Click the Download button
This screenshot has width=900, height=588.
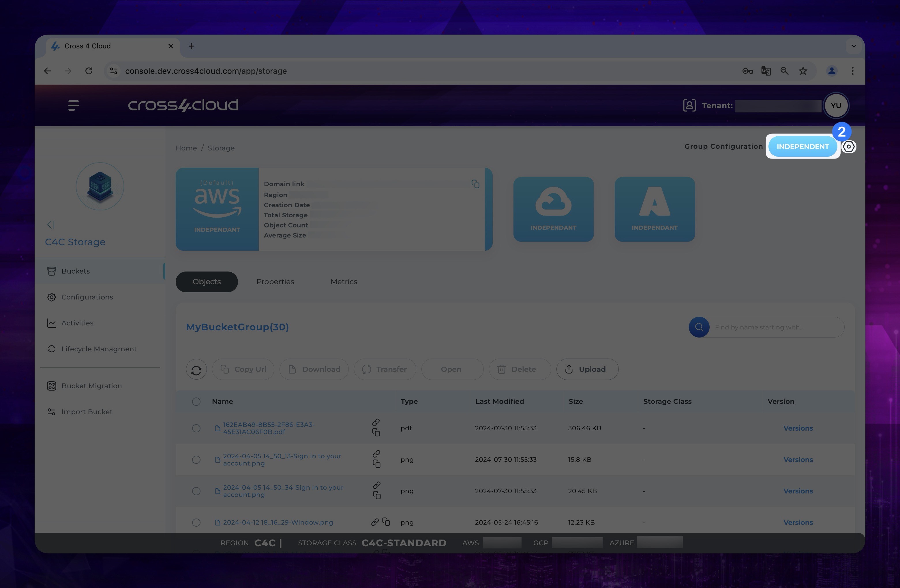click(x=314, y=370)
